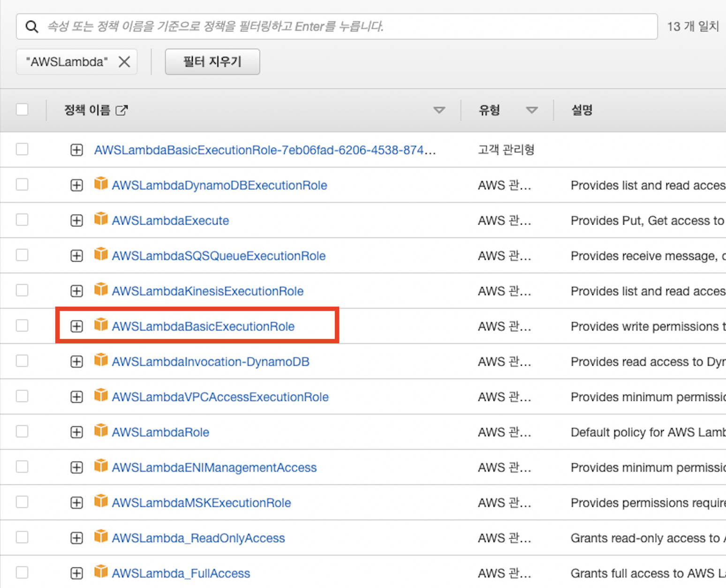The width and height of the screenshot is (726, 588).
Task: Click the 고객 관리형 type cell
Action: click(506, 150)
